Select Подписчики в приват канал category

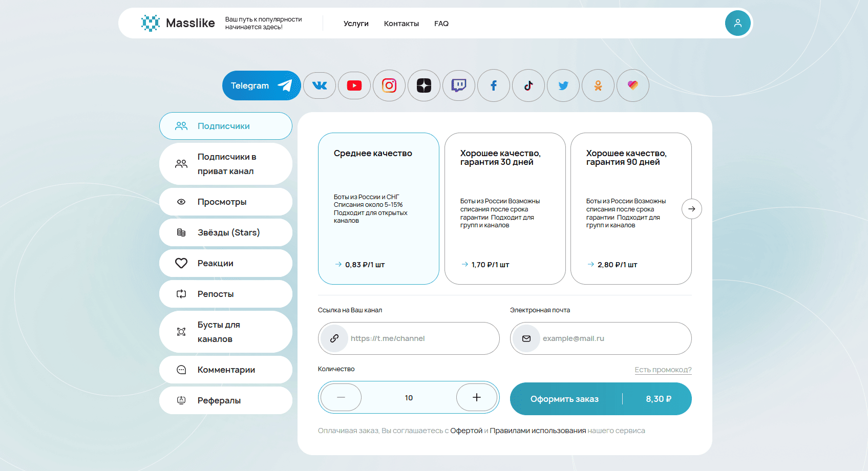(x=226, y=164)
